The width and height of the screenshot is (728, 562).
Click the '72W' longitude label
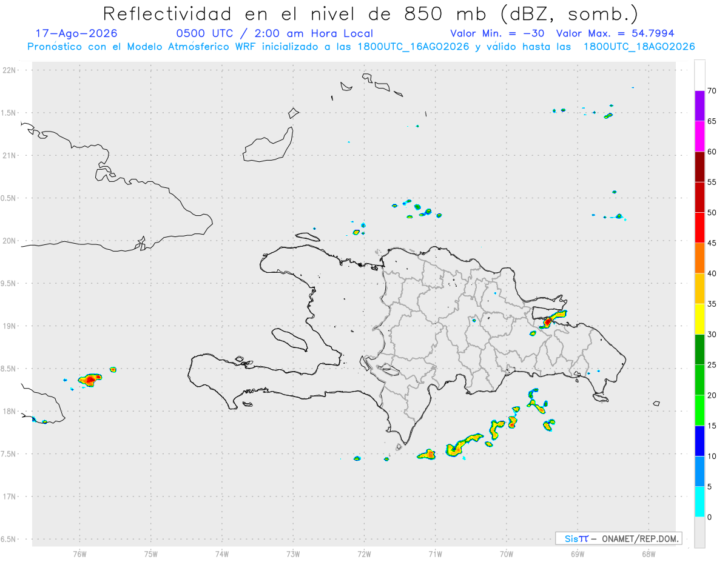tap(364, 554)
